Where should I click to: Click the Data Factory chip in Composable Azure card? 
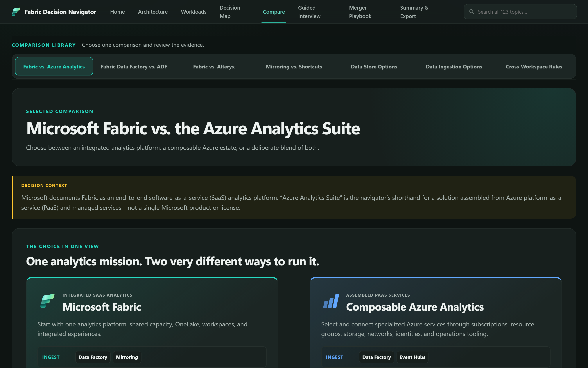(376, 357)
